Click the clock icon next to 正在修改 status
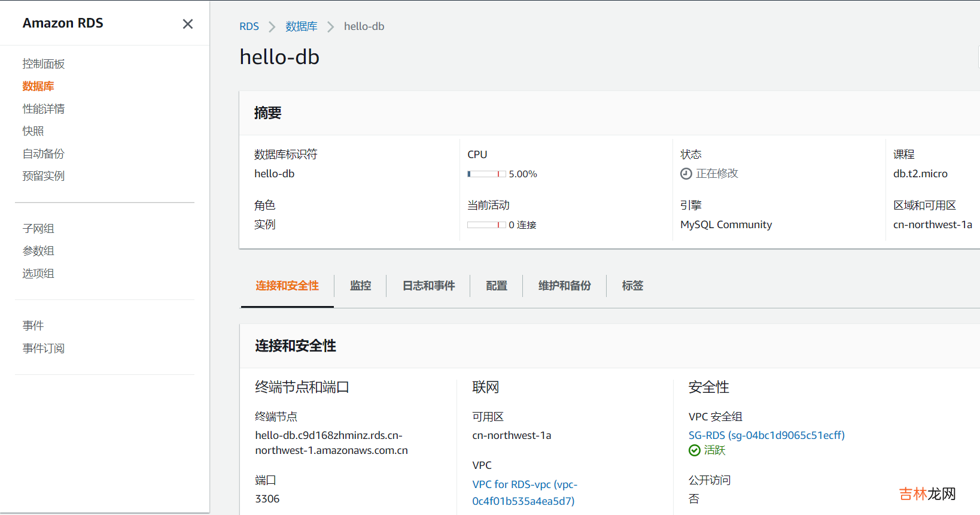Screen dimensions: 980x515 click(686, 174)
